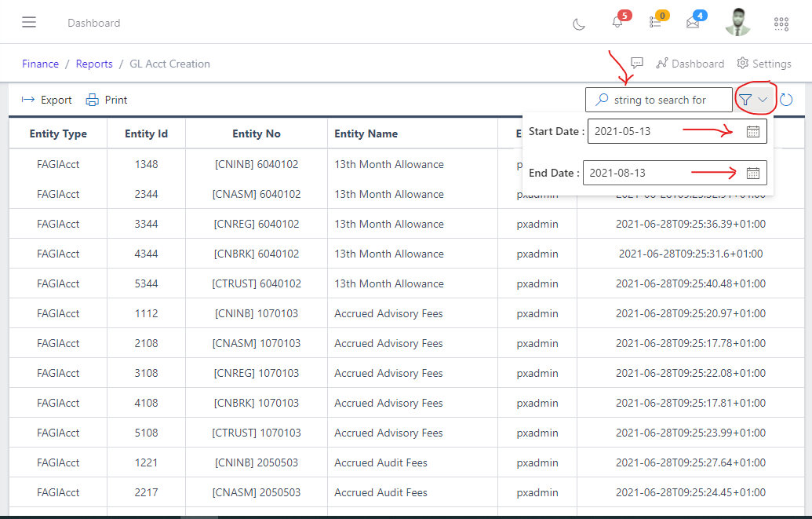Export the GL account report
This screenshot has height=519, width=812.
coord(46,100)
